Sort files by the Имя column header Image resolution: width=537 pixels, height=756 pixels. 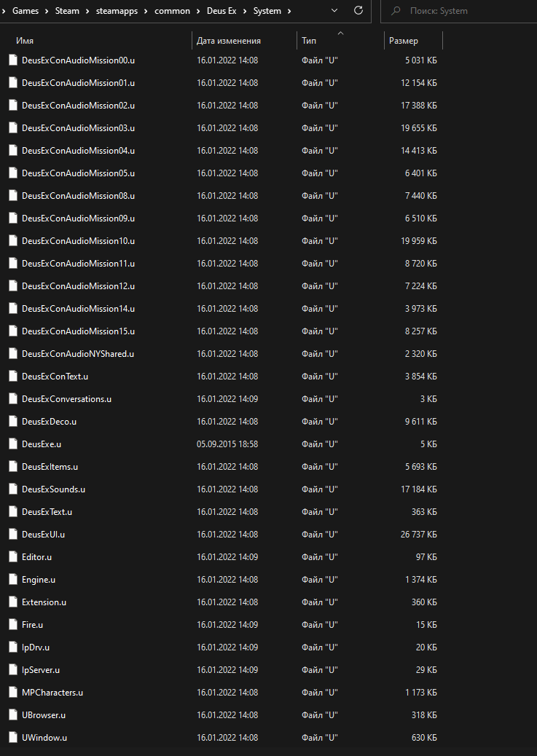[25, 41]
